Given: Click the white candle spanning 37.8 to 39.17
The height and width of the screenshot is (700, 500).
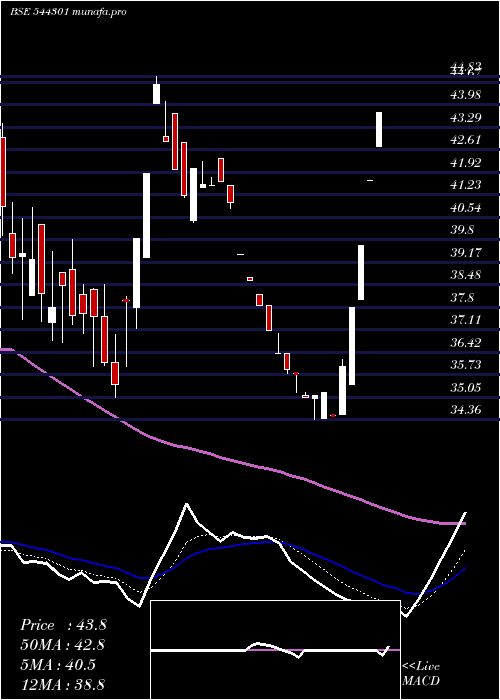Looking at the screenshot, I should point(361,272).
